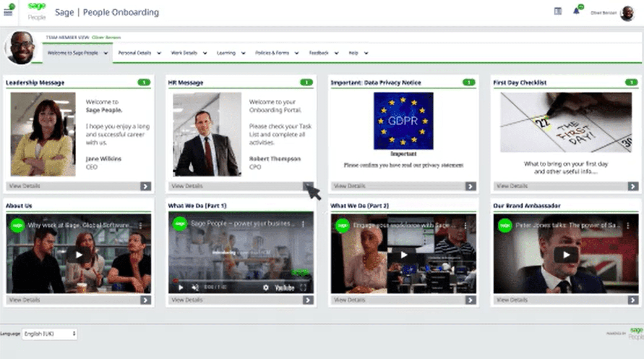Open the Learning menu tab
Viewport: 644px width, 359px height.
click(x=230, y=53)
